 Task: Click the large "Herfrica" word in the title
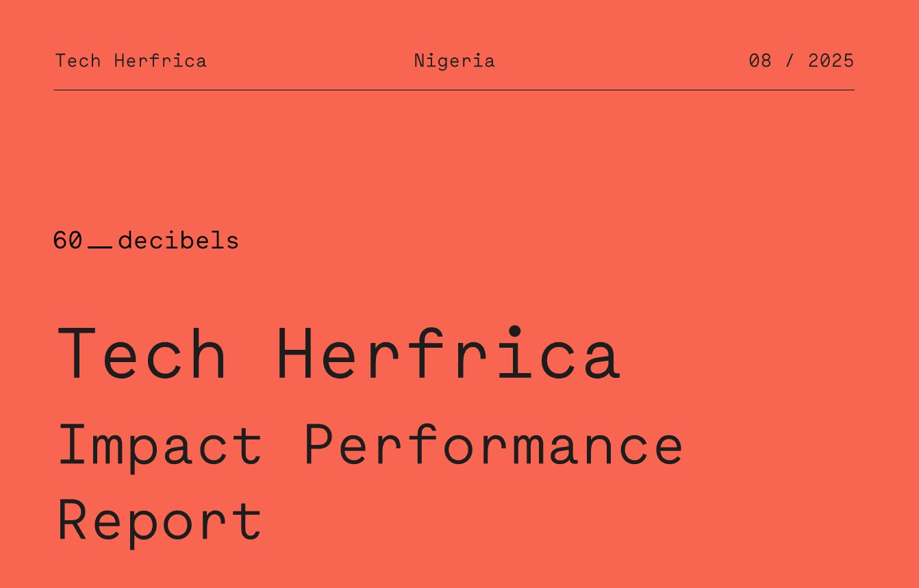pos(449,355)
